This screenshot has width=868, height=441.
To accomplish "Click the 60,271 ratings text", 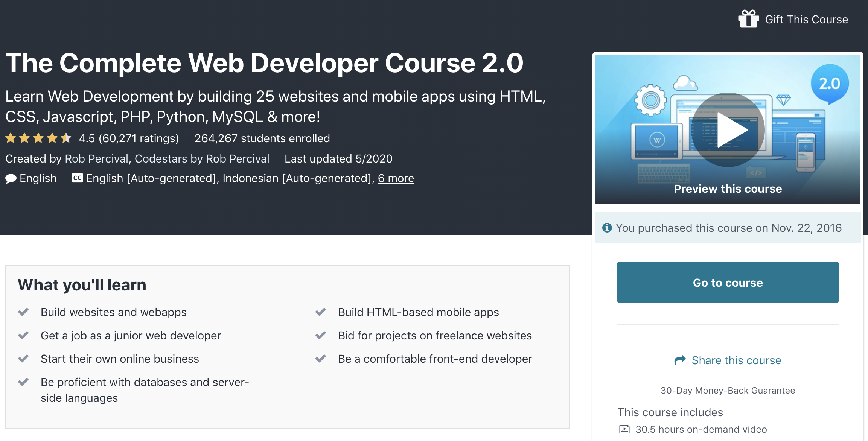I will coord(139,138).
